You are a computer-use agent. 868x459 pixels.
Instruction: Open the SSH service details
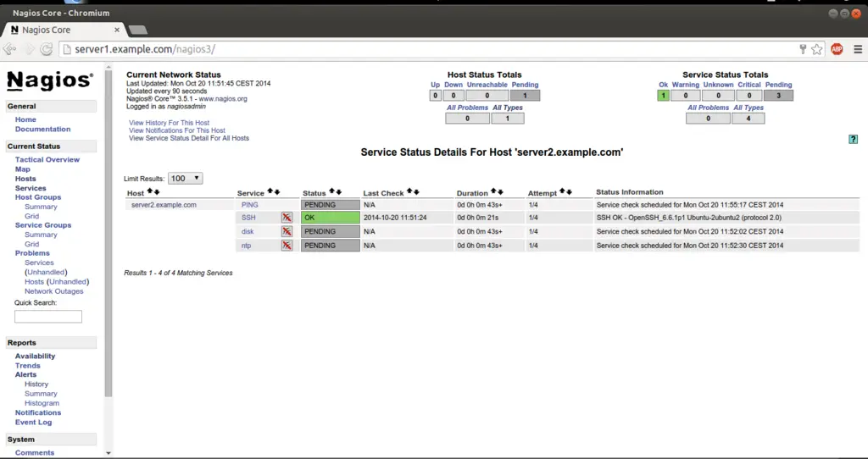(248, 218)
